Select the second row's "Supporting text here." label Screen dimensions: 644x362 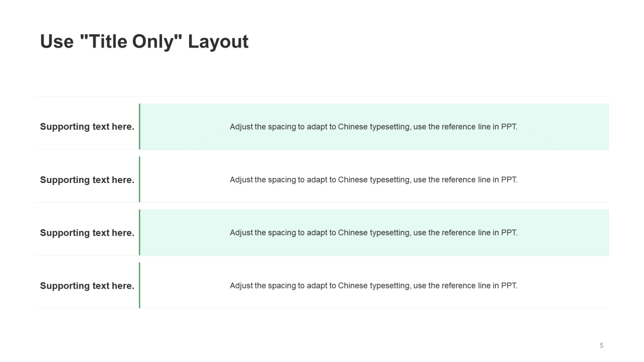[x=87, y=180]
